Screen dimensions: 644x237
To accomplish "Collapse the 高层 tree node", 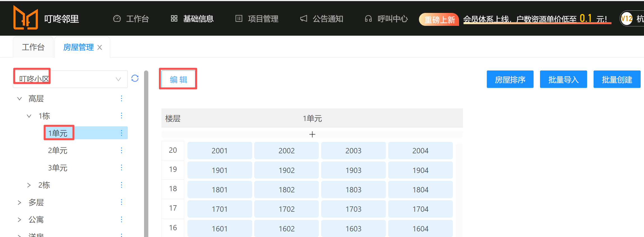I will 19,99.
